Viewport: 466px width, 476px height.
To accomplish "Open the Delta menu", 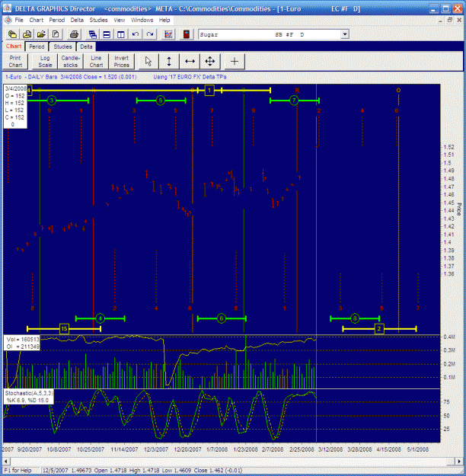I will (77, 20).
